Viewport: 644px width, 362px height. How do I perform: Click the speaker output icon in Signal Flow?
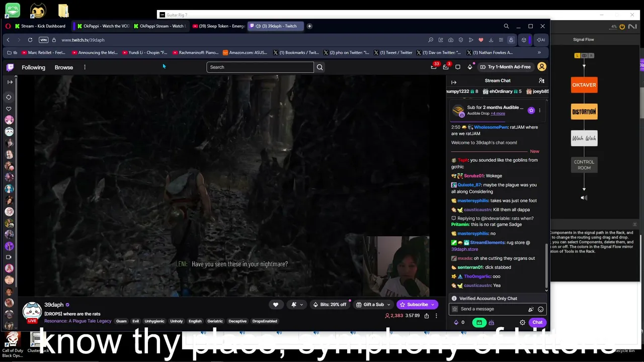(584, 198)
